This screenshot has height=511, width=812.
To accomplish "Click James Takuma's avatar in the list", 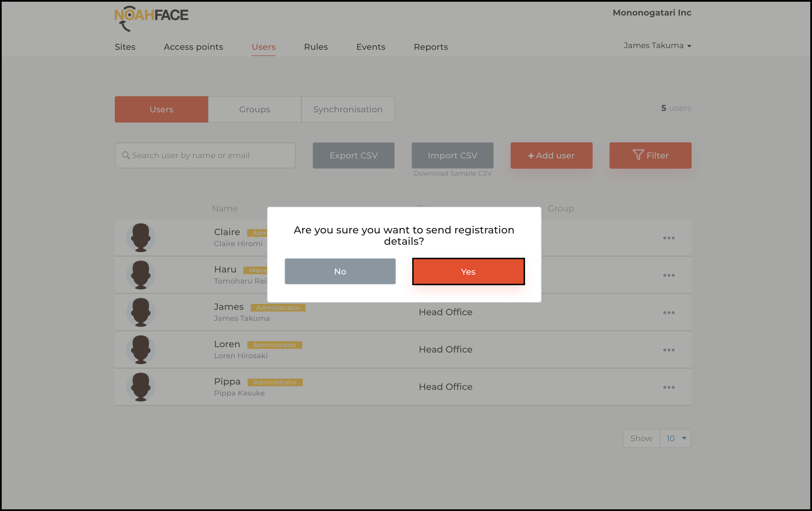I will click(x=141, y=312).
